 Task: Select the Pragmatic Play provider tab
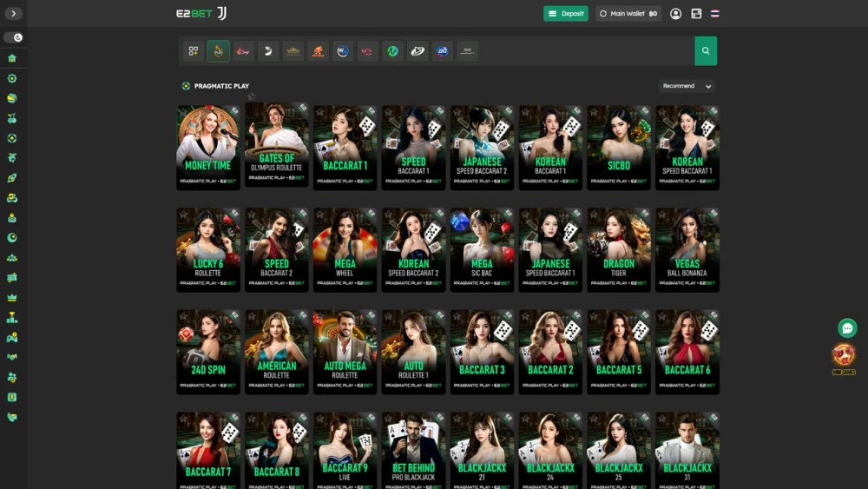coord(218,51)
